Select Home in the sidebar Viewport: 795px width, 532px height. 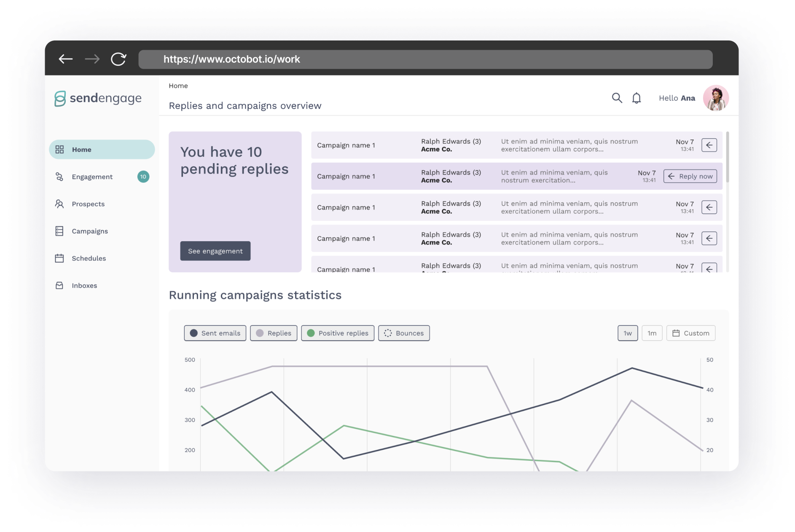click(x=102, y=149)
